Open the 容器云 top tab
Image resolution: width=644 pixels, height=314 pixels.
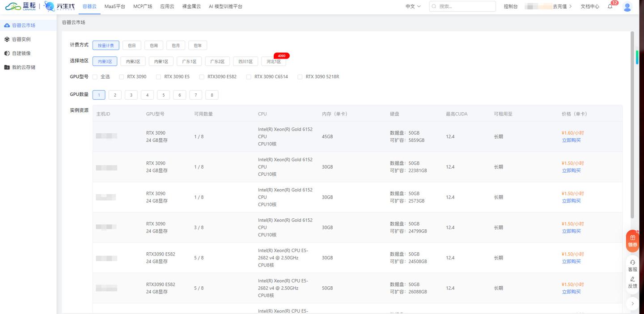[x=89, y=6]
